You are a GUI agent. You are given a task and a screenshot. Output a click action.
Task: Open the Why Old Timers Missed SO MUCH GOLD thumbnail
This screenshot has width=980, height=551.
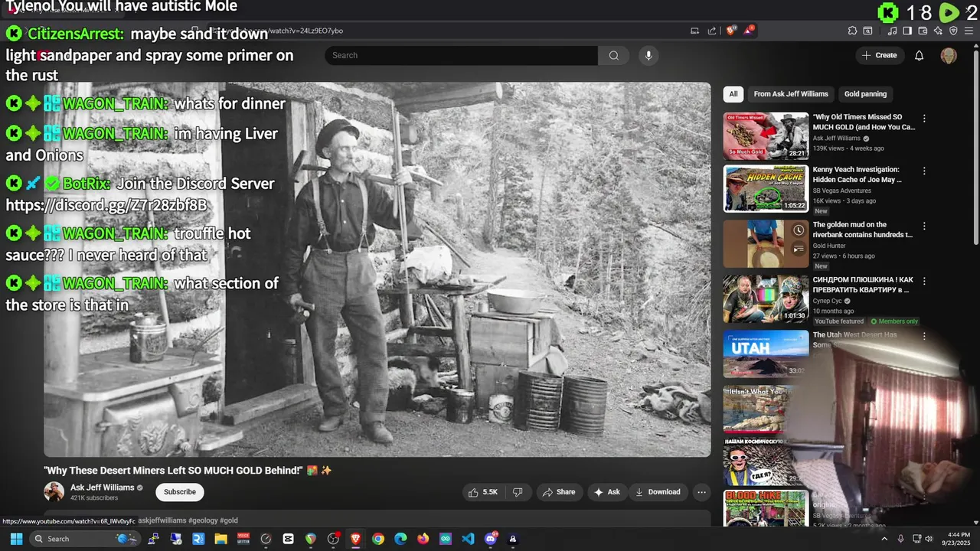click(x=766, y=136)
